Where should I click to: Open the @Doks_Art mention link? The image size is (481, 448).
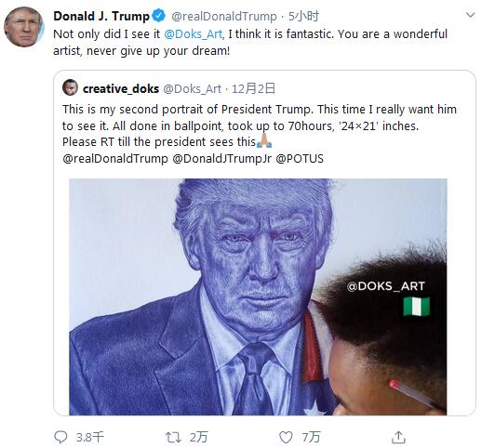[194, 34]
